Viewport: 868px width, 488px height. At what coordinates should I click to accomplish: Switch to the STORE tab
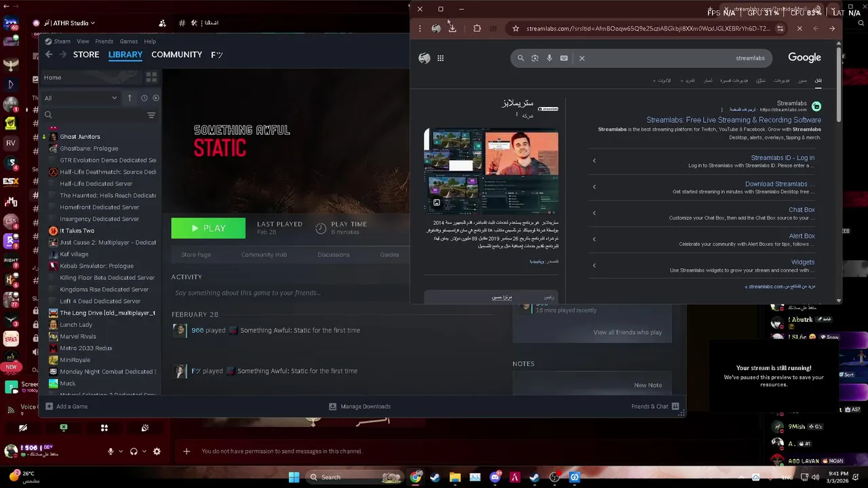[86, 55]
